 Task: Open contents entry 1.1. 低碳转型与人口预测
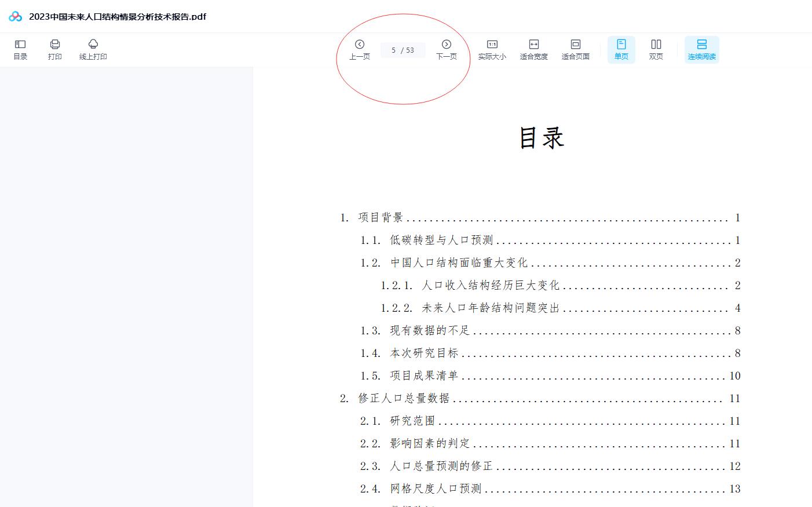[441, 240]
